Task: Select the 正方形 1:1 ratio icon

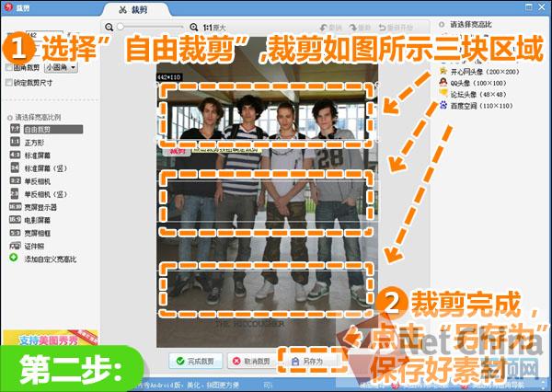Action: [15, 142]
